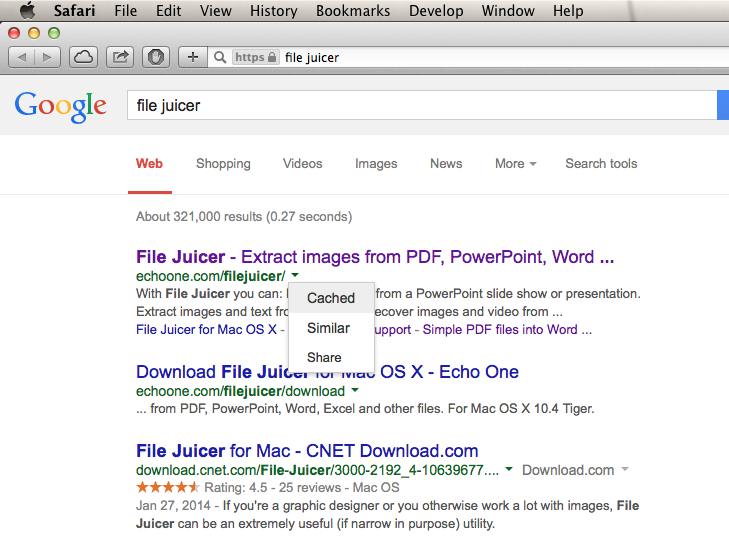Open the Window menu

508,10
